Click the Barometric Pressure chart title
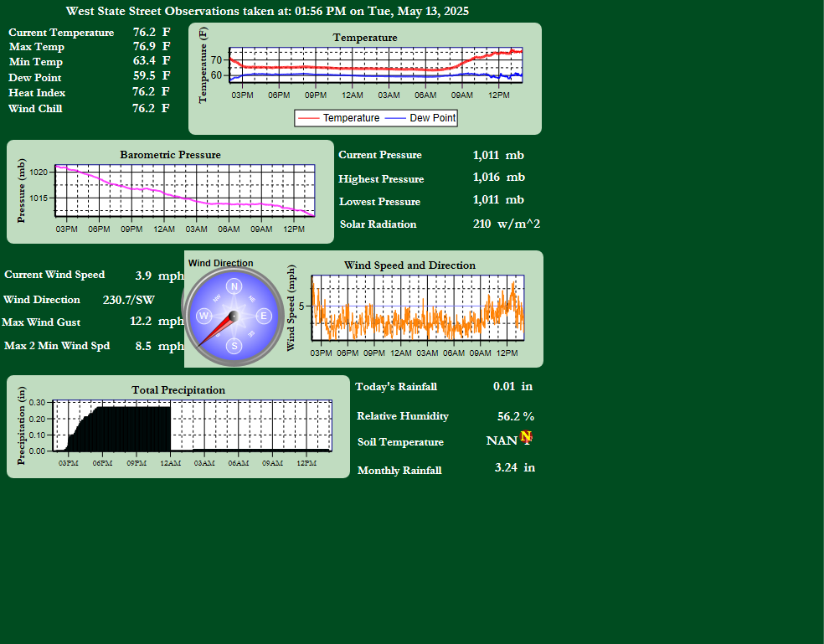This screenshot has width=824, height=644. point(170,155)
